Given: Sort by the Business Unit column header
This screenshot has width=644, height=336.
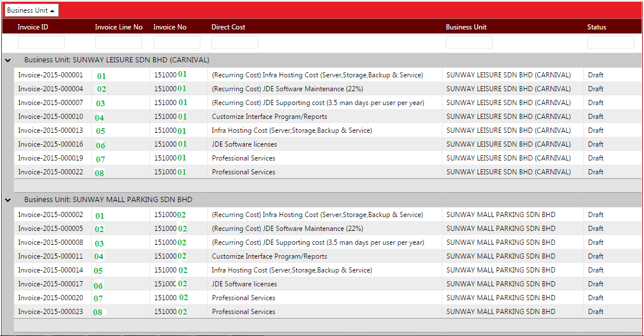Looking at the screenshot, I should pyautogui.click(x=466, y=27).
